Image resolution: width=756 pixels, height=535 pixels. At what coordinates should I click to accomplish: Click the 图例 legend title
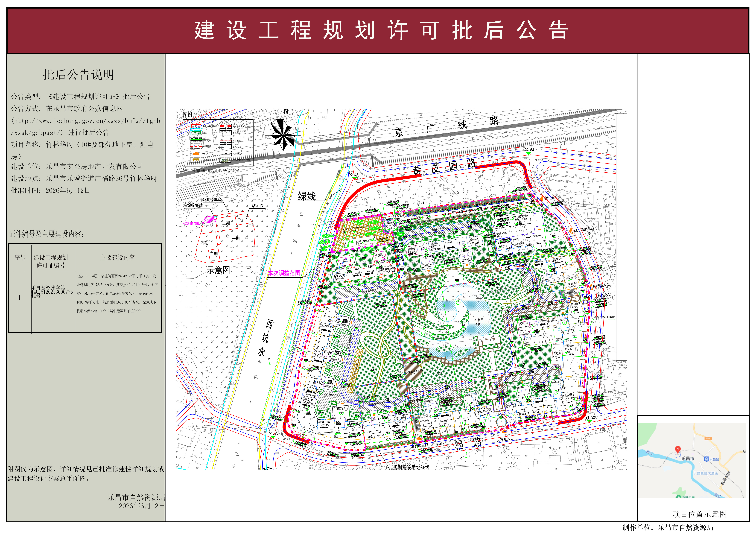pyautogui.click(x=188, y=115)
